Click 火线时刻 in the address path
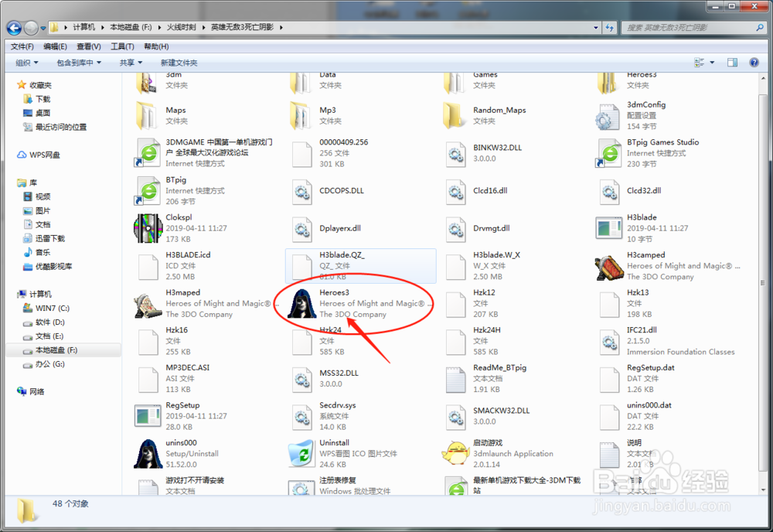 click(182, 27)
